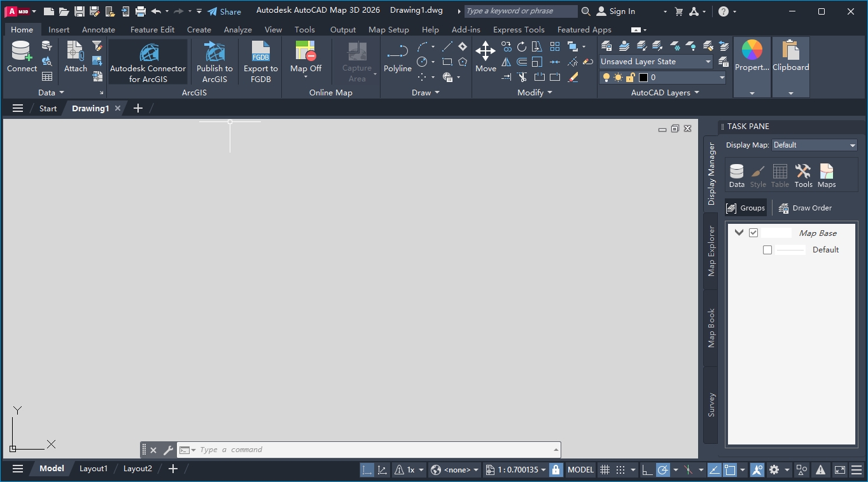
Task: Open the Map Explorer side tab
Action: click(711, 251)
